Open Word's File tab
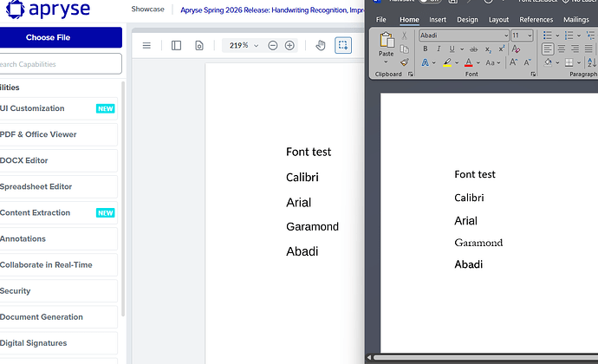This screenshot has width=598, height=364. click(x=381, y=20)
